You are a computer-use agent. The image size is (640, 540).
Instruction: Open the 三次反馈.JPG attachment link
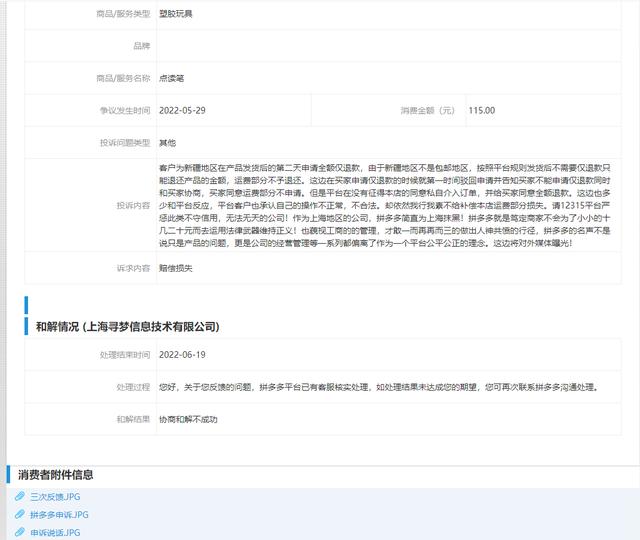tap(54, 497)
